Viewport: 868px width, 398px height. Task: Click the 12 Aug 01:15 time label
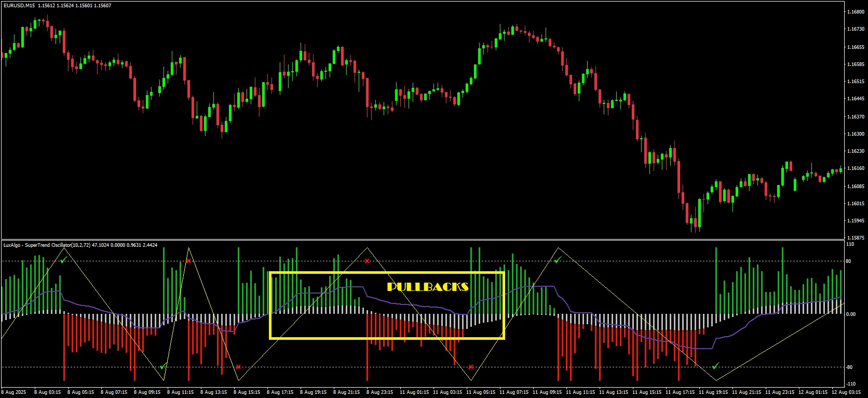813,392
